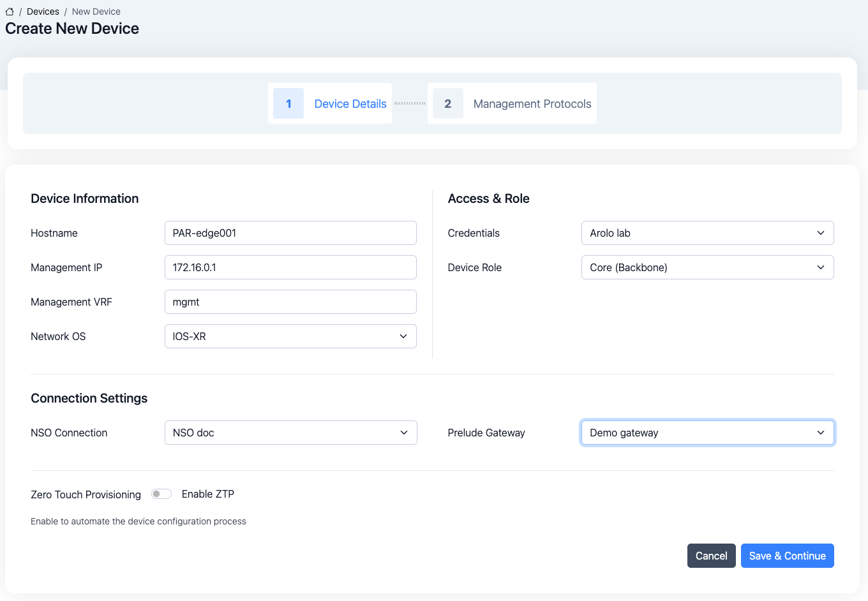Viewport: 868px width, 601px height.
Task: Open the NSO Connection dropdown
Action: pos(290,433)
